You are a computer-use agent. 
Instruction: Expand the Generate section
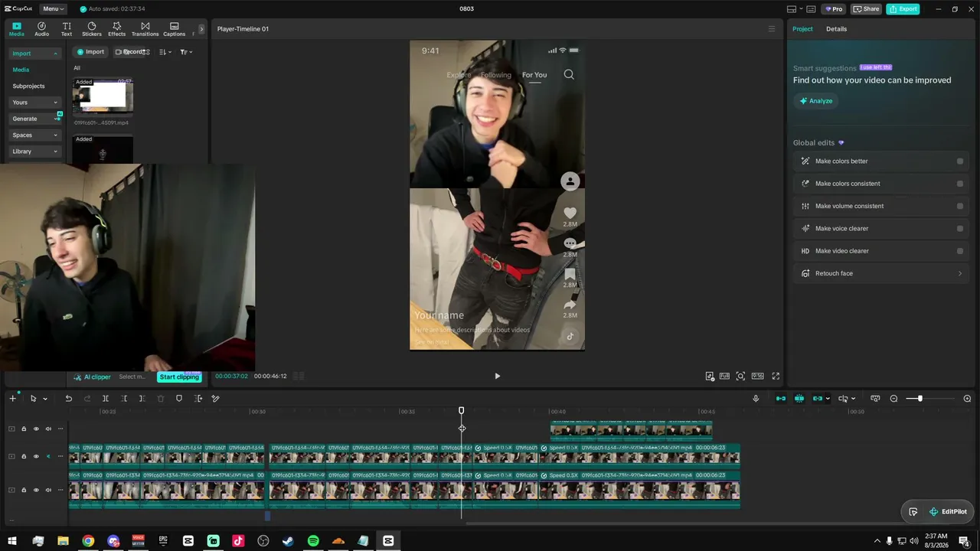35,119
